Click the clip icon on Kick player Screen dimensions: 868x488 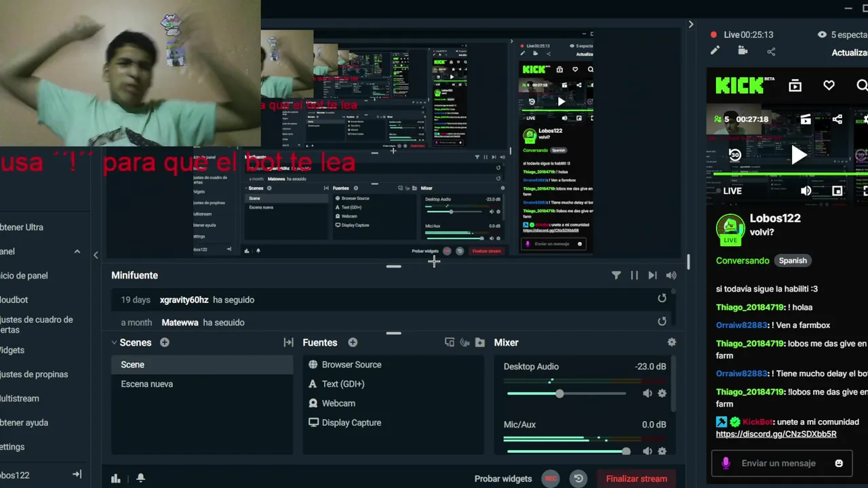pyautogui.click(x=805, y=119)
